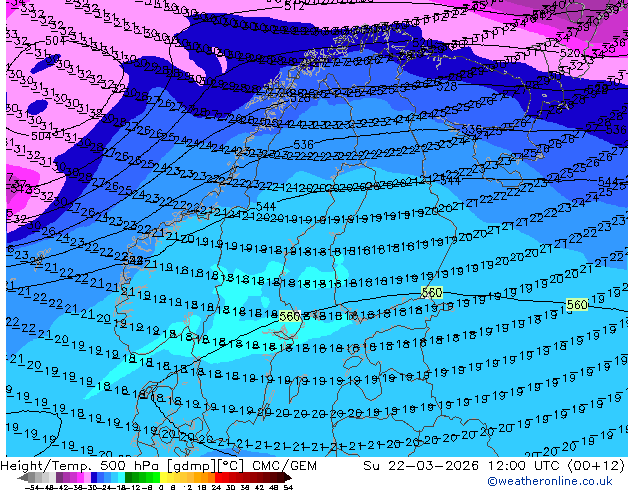Select the yellow swatch in the legend
Viewport: 634px width, 490px height.
pos(163,477)
